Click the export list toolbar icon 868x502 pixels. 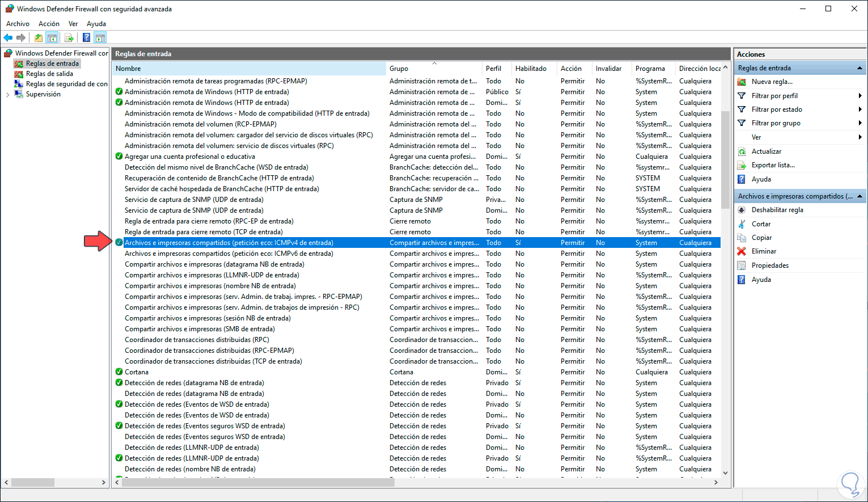69,38
